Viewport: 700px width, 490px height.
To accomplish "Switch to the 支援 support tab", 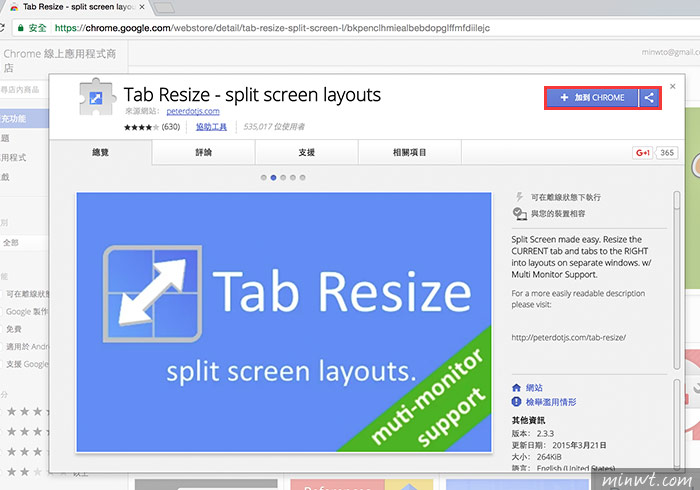I will point(307,153).
